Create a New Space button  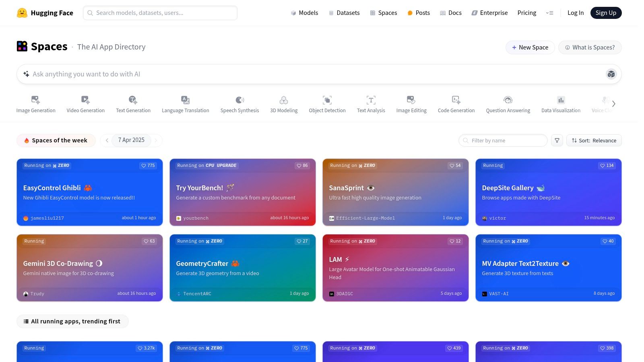[x=530, y=47]
